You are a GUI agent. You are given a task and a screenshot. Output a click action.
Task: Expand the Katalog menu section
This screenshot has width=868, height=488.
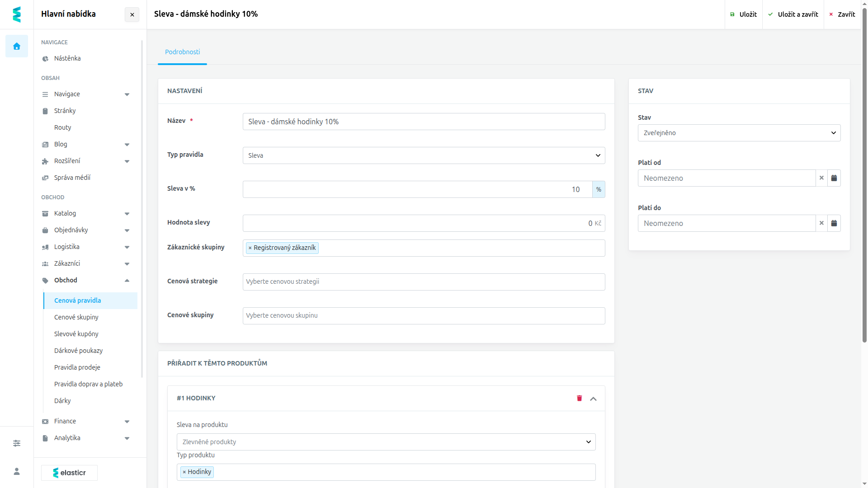86,213
